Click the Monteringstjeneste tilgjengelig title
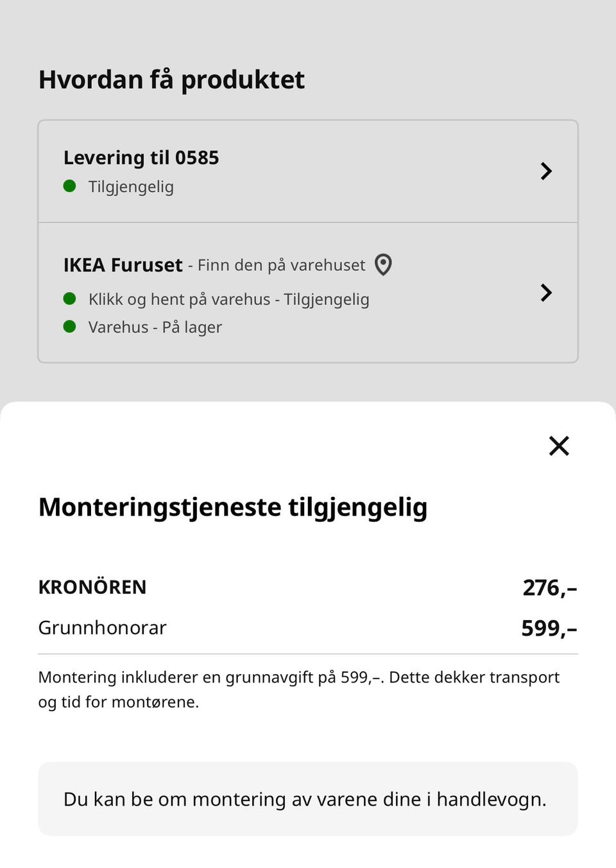The height and width of the screenshot is (868, 616). click(x=233, y=507)
